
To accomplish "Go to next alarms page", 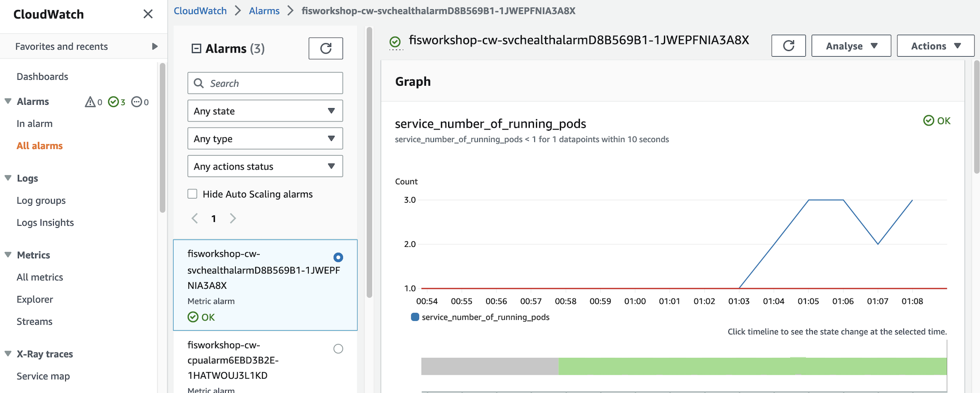I will [233, 218].
